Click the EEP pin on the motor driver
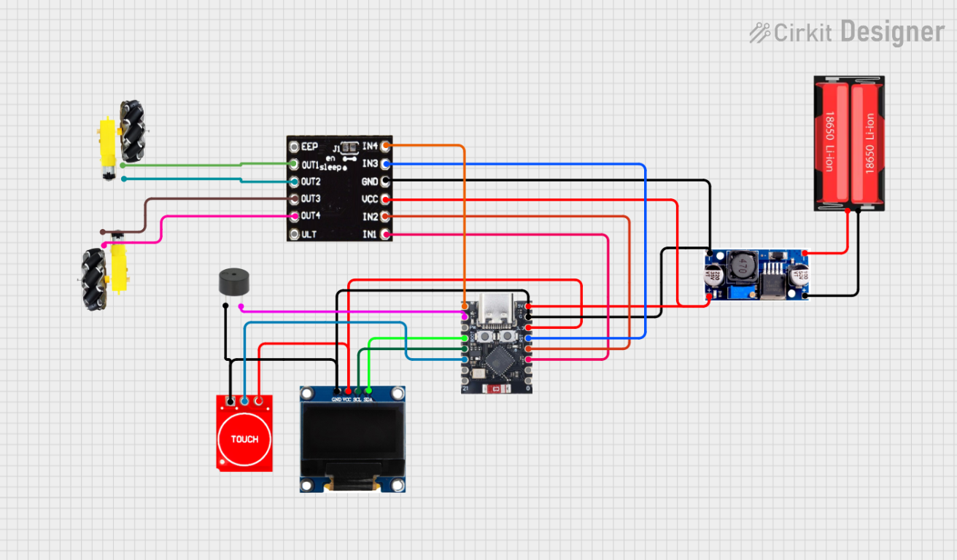 pyautogui.click(x=295, y=147)
